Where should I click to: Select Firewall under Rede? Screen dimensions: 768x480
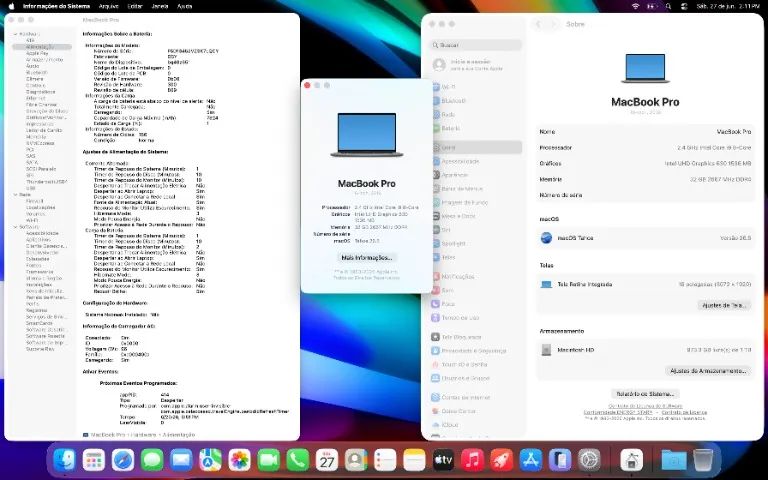(x=34, y=201)
